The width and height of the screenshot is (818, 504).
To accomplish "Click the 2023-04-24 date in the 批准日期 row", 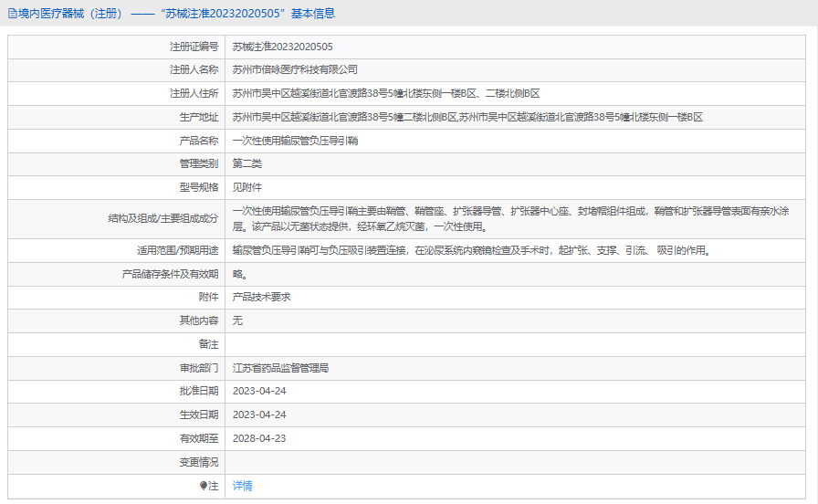I will [x=259, y=391].
